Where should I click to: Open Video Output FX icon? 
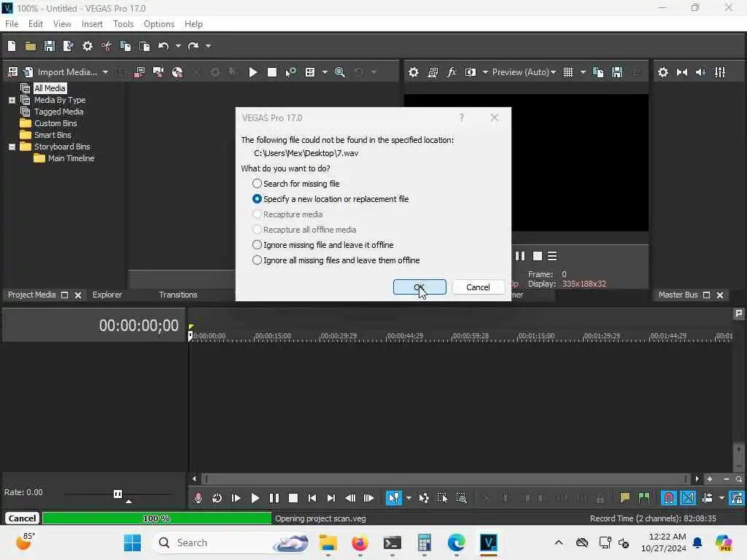451,72
